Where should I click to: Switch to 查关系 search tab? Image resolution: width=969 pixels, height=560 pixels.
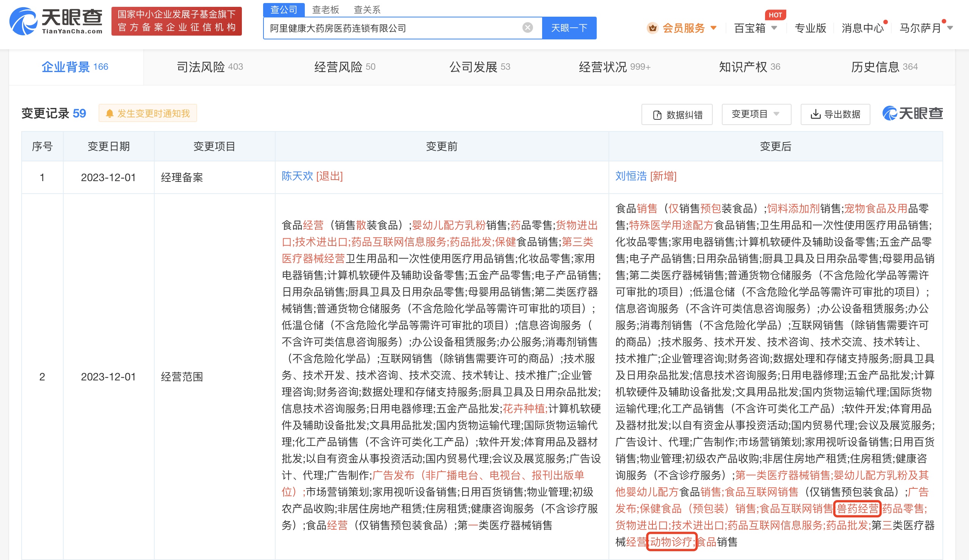tap(367, 9)
